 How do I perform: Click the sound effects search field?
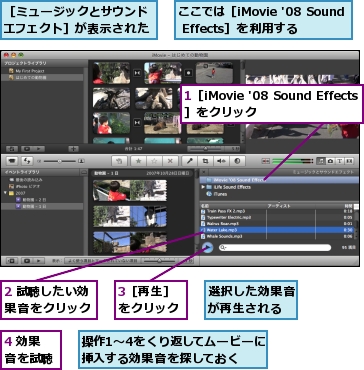(x=275, y=248)
